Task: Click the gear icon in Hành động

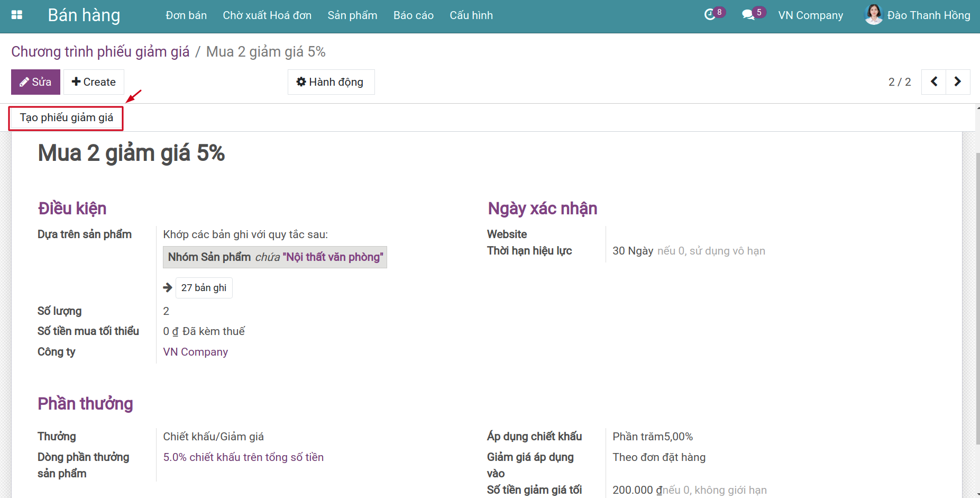Action: (301, 82)
